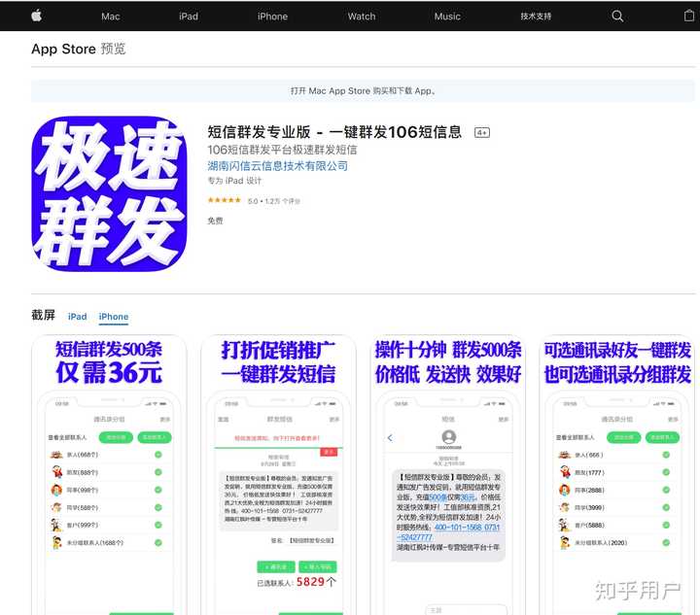This screenshot has height=615, width=700.
Task: Click the 4+ age rating badge
Action: [482, 132]
